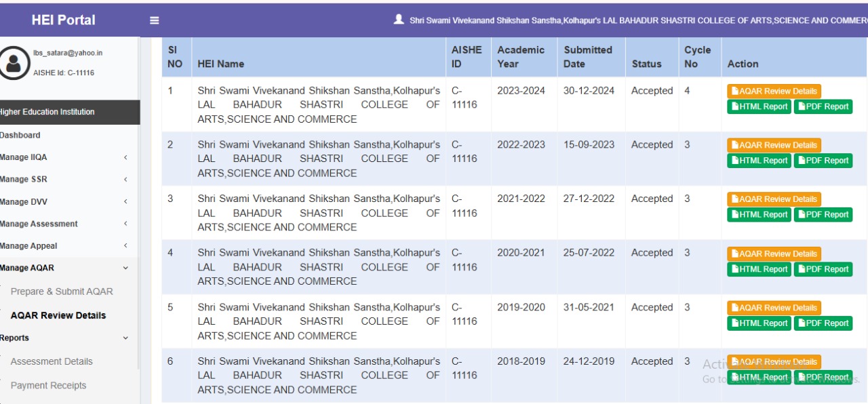Open HTML Report for 2021-2022

(x=759, y=214)
